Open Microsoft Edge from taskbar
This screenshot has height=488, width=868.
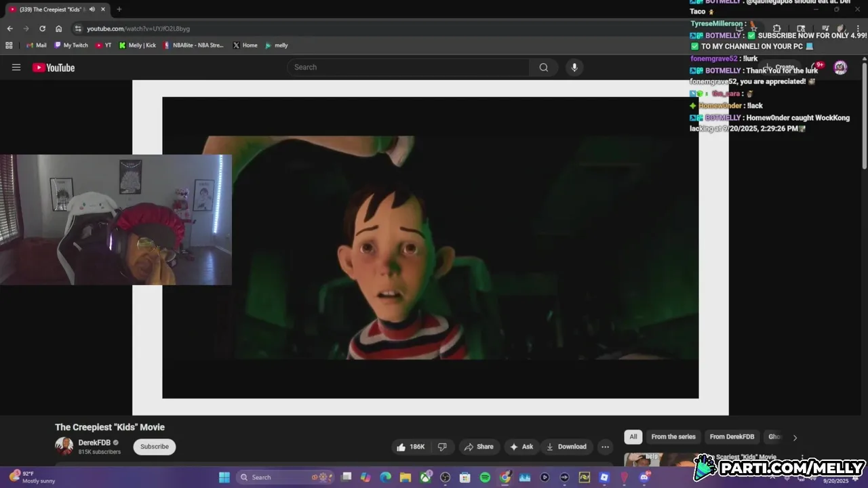coord(386,477)
